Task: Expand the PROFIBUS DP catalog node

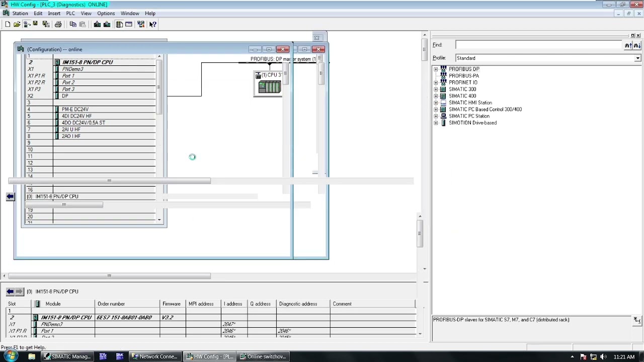Action: pyautogui.click(x=436, y=69)
